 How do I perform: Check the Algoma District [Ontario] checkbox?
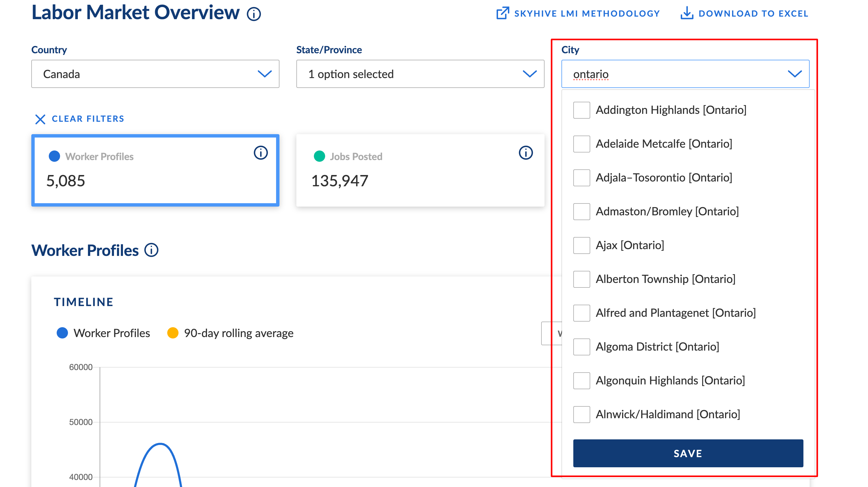point(581,347)
